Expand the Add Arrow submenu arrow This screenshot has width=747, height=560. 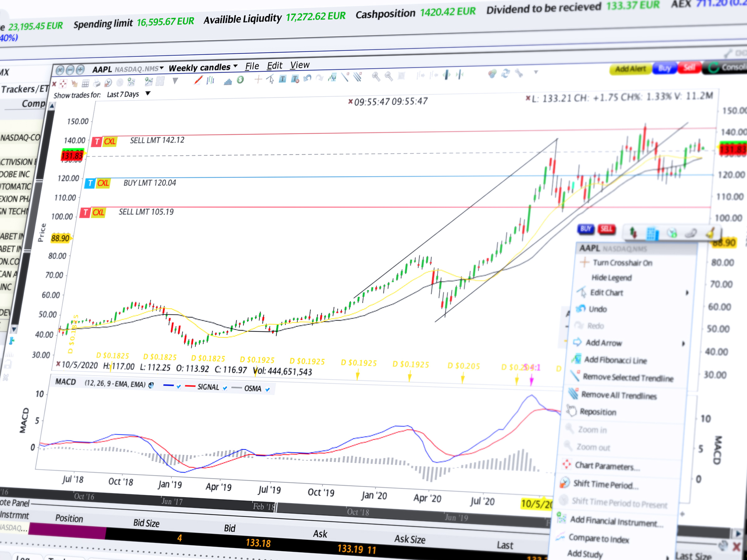tap(684, 344)
